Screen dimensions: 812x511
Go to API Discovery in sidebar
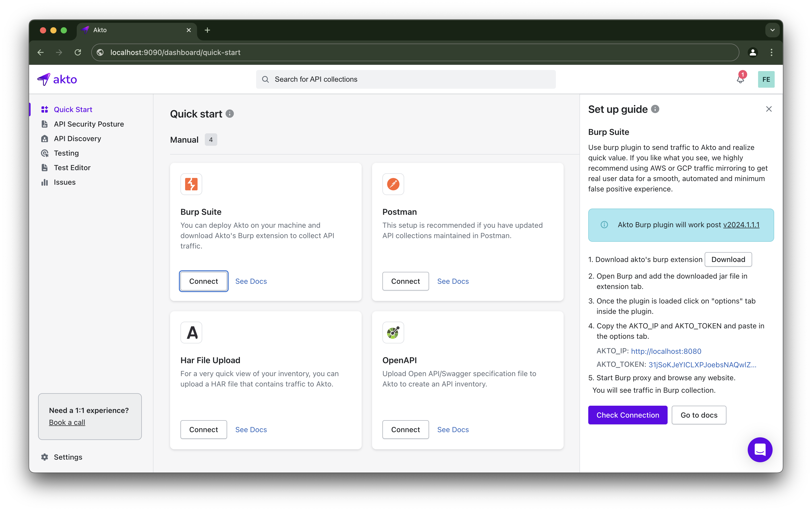[77, 139]
